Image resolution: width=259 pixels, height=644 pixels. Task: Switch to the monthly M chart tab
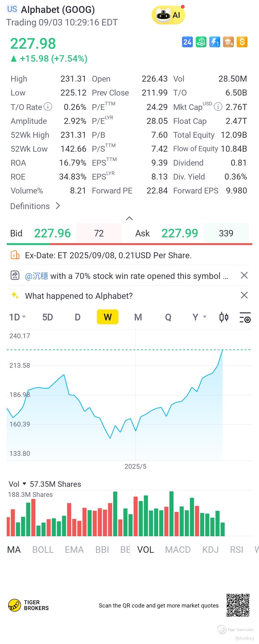[138, 317]
